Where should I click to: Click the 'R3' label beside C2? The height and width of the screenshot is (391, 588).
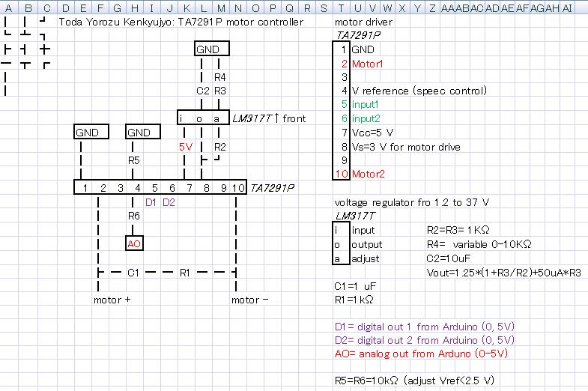point(220,91)
